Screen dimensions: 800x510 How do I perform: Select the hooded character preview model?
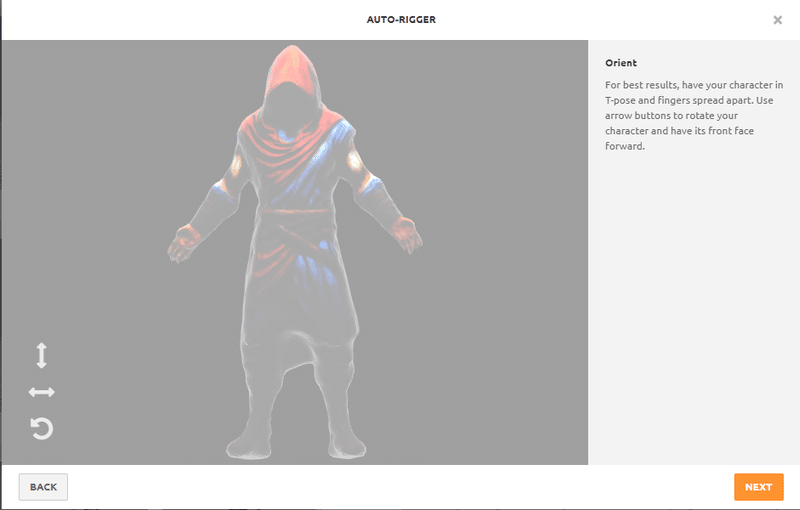295,252
